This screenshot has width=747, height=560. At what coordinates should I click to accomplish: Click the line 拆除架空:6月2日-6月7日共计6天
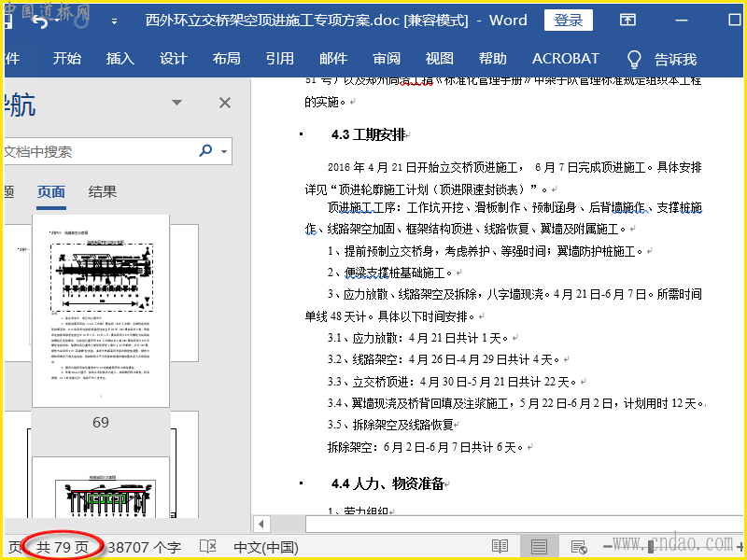pyautogui.click(x=426, y=447)
